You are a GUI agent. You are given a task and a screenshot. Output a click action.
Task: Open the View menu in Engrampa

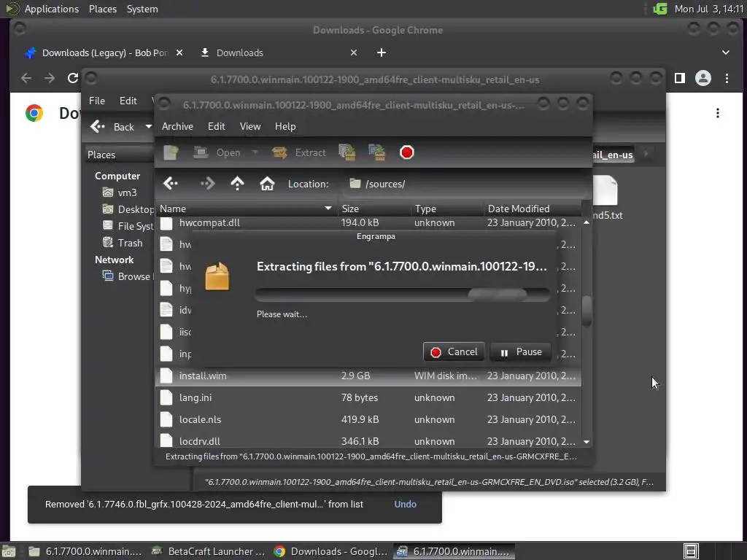(x=250, y=126)
